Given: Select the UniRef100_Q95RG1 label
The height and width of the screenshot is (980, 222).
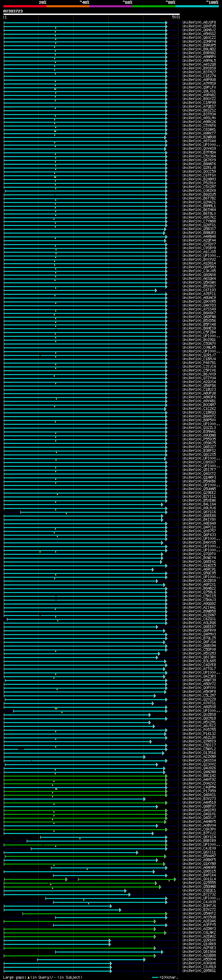Looking at the screenshot, I should click(199, 971).
